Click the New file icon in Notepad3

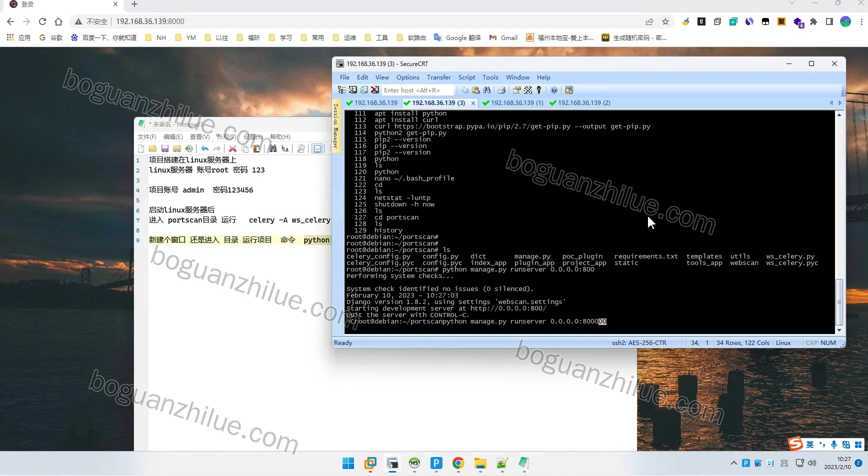coord(141,148)
